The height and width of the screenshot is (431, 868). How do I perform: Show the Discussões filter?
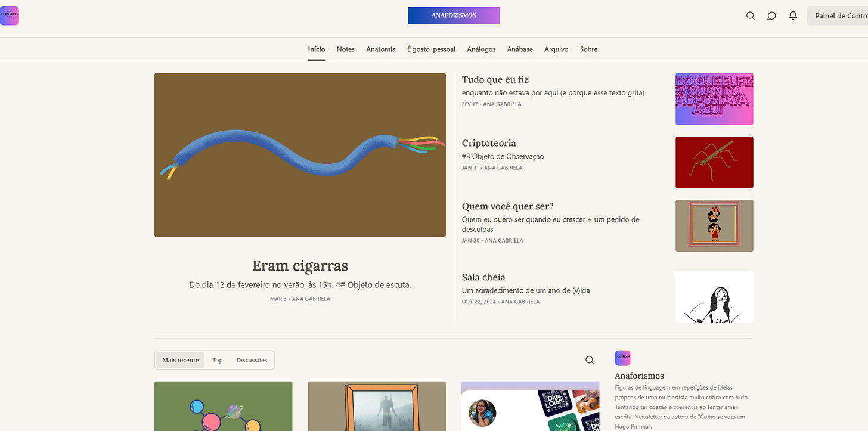(x=252, y=360)
